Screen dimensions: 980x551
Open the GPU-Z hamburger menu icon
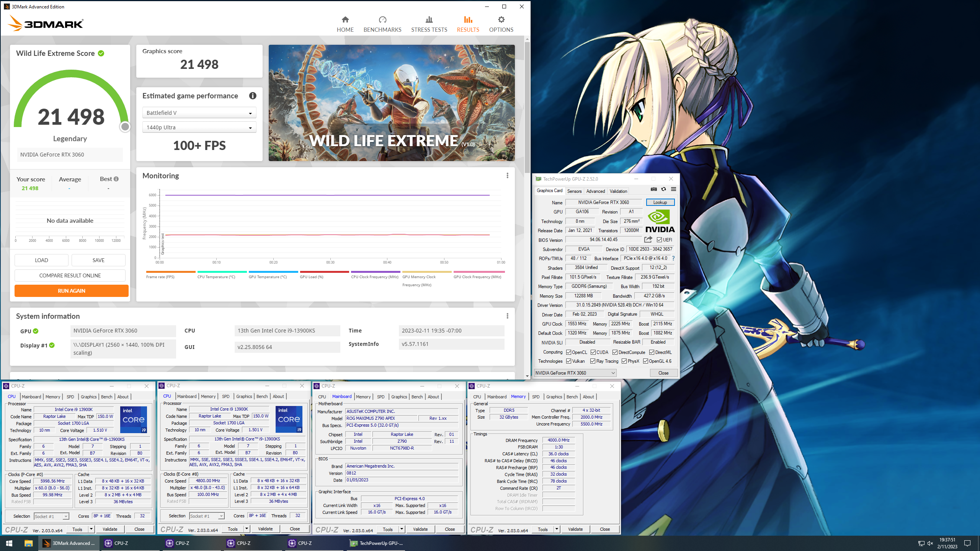click(673, 189)
